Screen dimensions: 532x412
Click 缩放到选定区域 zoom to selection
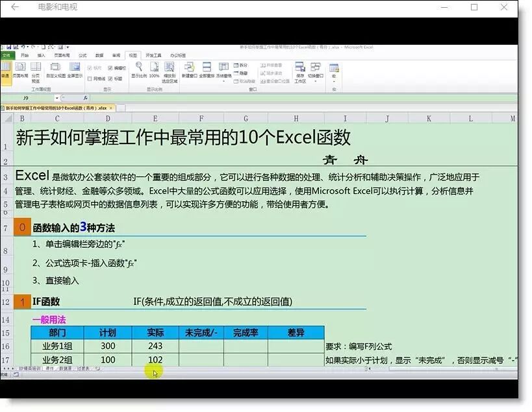(170, 73)
